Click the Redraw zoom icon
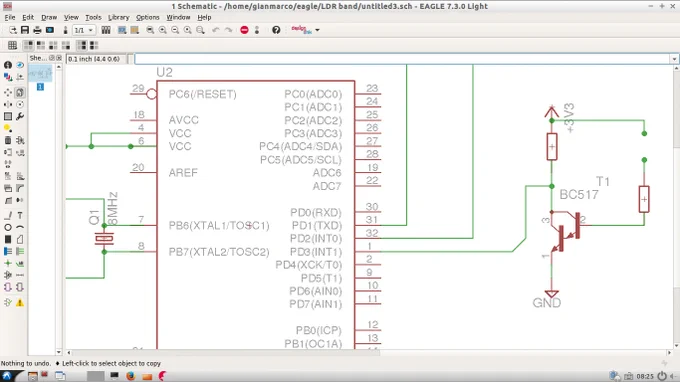Image resolution: width=680 pixels, height=382 pixels. (188, 30)
